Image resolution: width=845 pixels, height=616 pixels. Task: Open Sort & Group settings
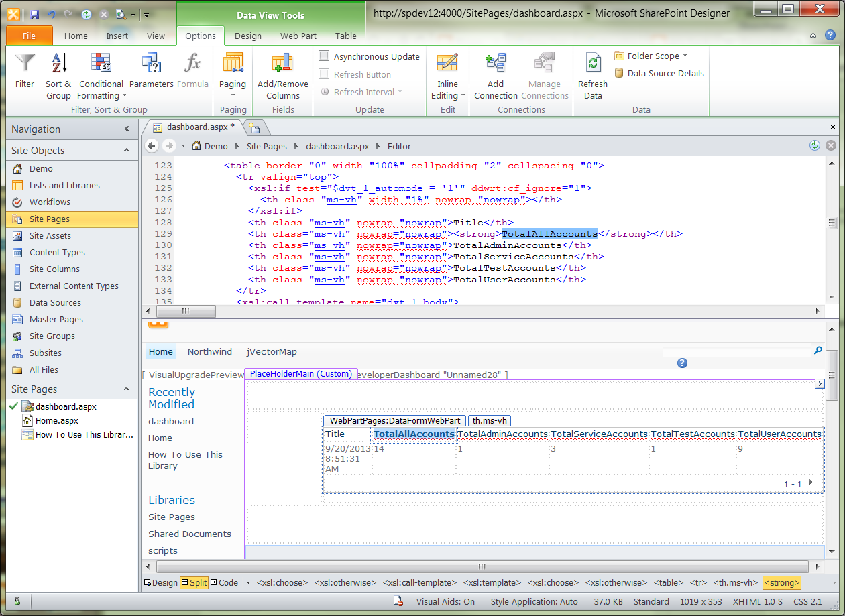(58, 76)
